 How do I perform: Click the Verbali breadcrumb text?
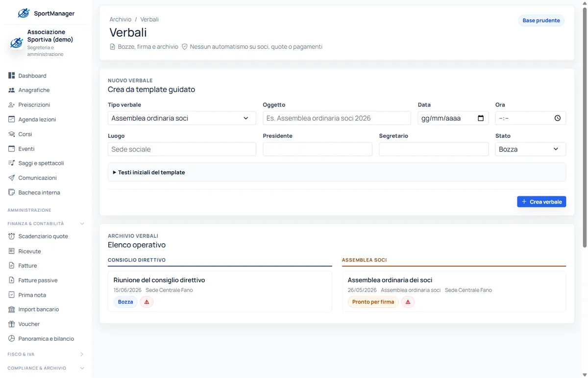(x=149, y=20)
